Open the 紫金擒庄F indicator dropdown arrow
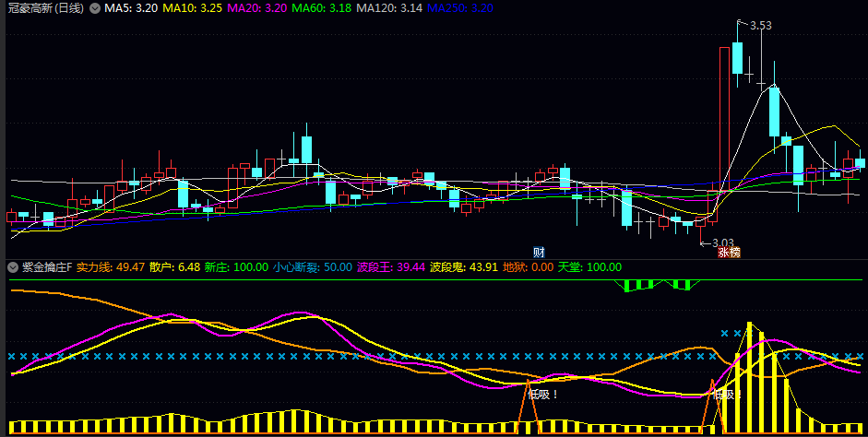 pos(12,267)
